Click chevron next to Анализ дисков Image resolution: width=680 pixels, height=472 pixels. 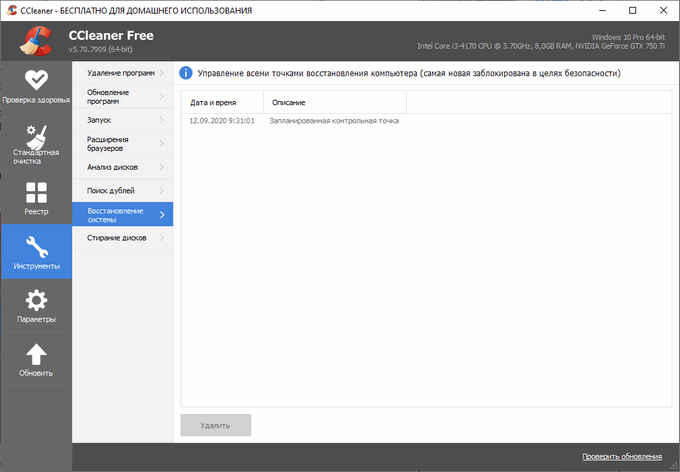click(x=162, y=167)
